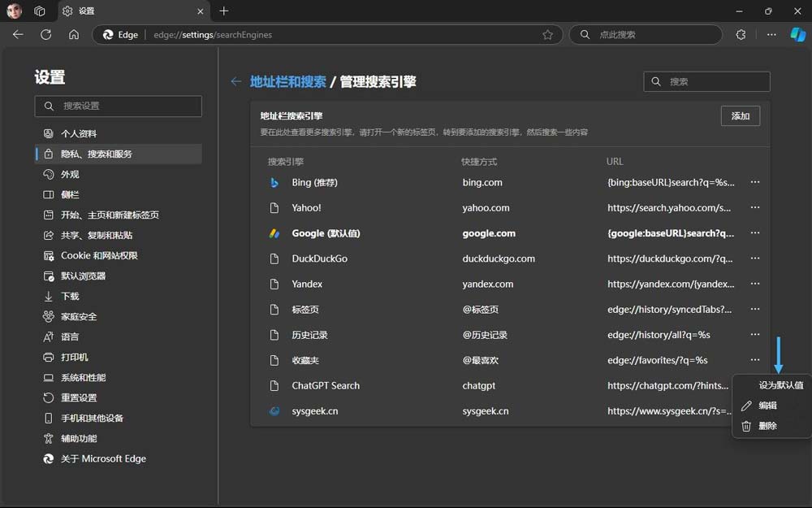This screenshot has height=508, width=812.
Task: Click the 搜索引擎 column header
Action: pos(285,162)
